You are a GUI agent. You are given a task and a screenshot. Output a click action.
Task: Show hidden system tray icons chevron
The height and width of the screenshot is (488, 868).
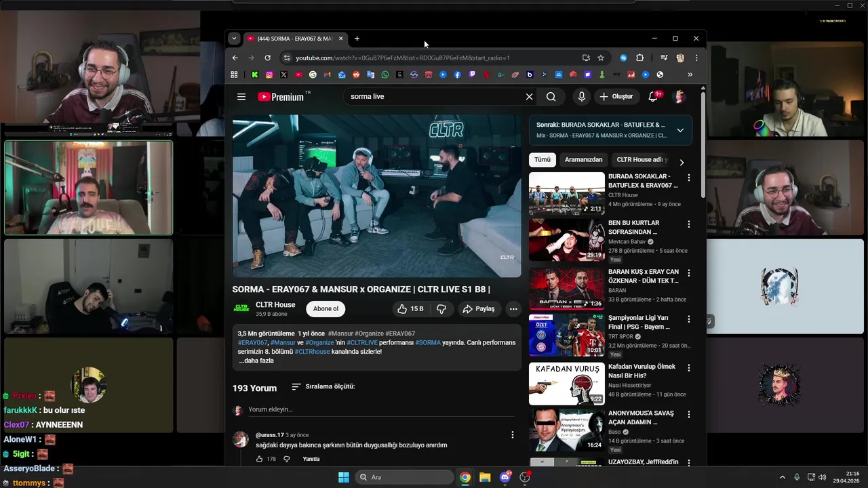click(x=782, y=477)
